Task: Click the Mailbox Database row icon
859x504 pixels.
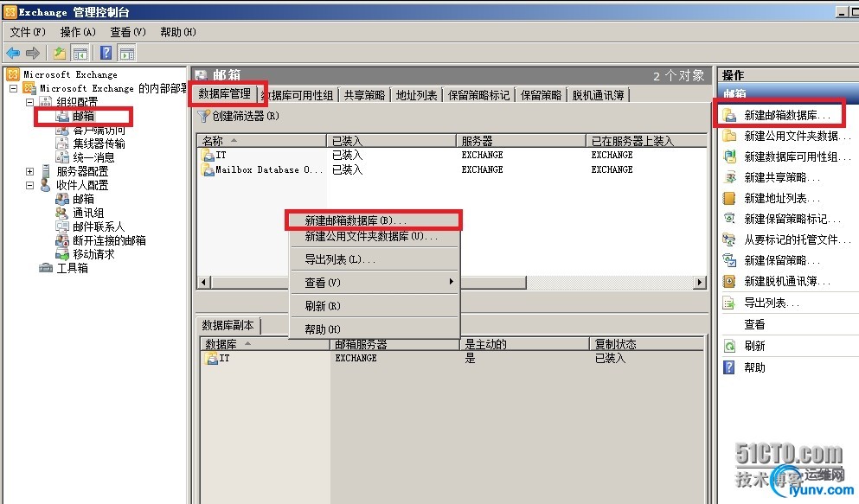Action: [208, 170]
